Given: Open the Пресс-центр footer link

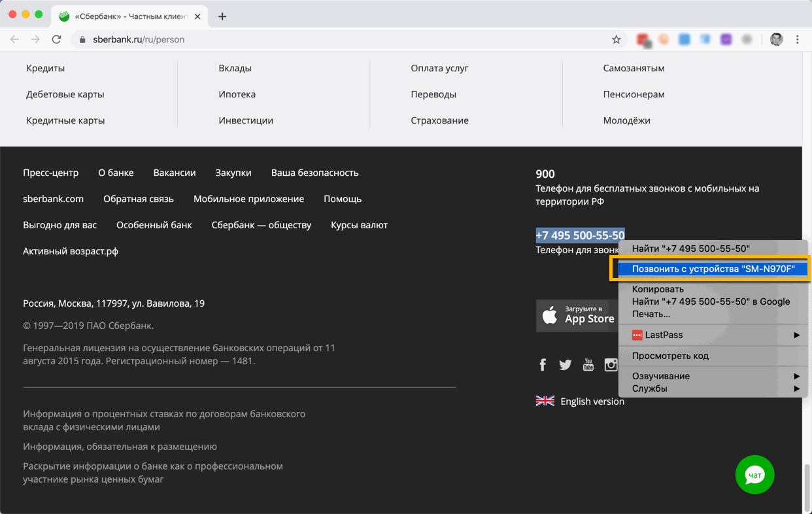Looking at the screenshot, I should (50, 173).
